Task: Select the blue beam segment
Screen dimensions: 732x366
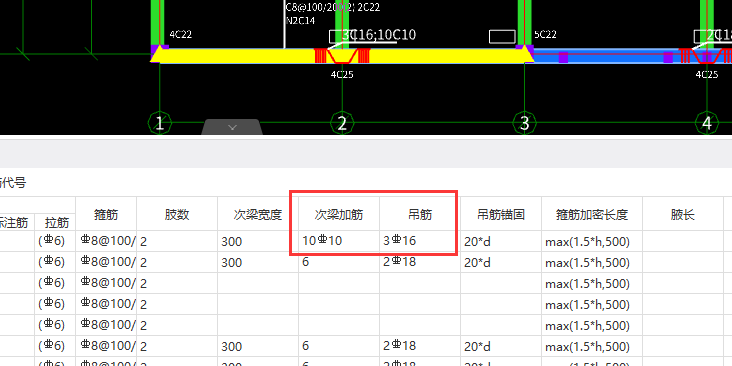Action: 633,56
